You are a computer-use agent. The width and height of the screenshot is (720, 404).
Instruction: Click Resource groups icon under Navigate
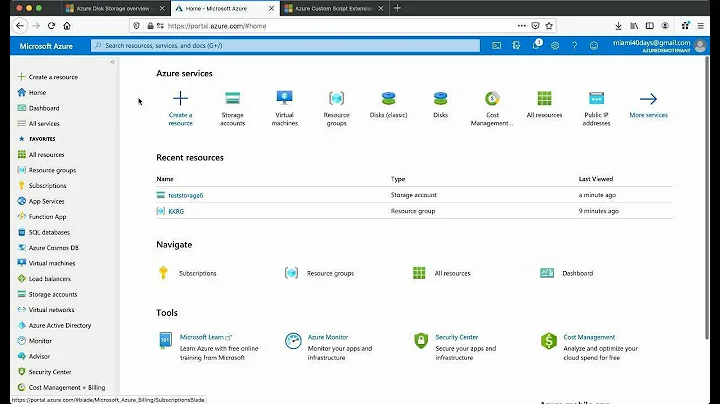point(291,273)
